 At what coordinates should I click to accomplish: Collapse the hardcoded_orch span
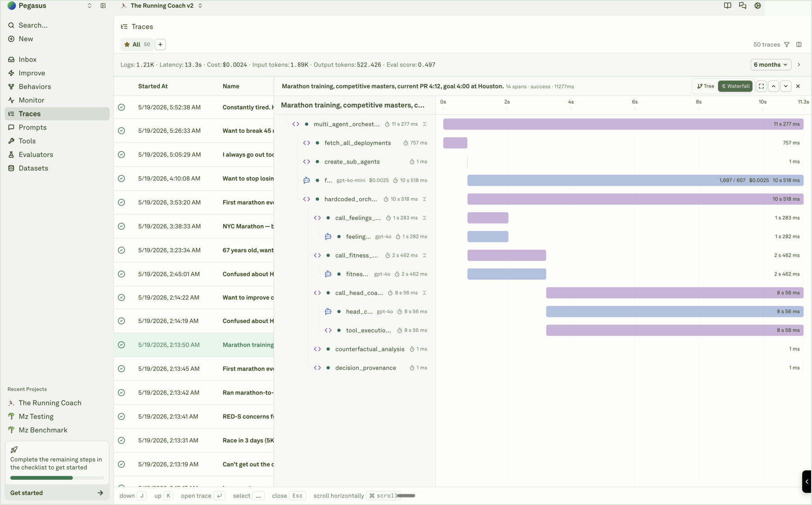[x=424, y=199]
